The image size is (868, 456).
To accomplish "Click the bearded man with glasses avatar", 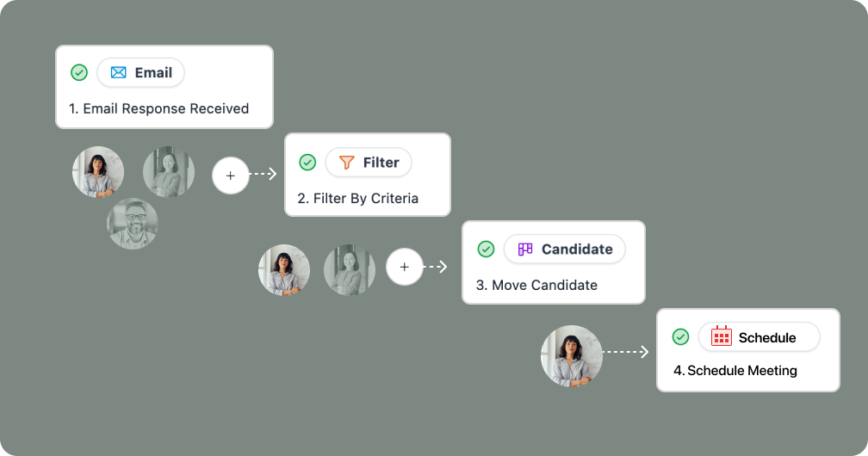I will [133, 224].
